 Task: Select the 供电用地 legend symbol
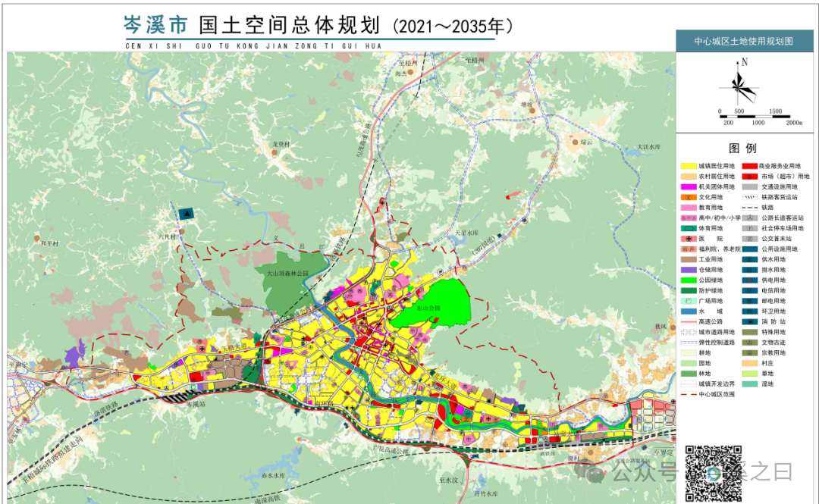pyautogui.click(x=750, y=280)
